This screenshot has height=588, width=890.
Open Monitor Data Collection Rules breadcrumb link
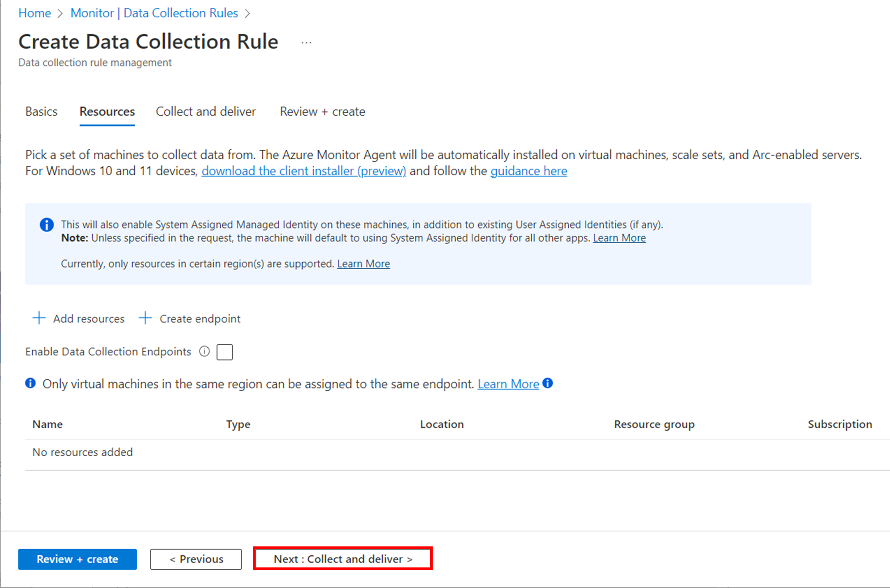click(154, 13)
